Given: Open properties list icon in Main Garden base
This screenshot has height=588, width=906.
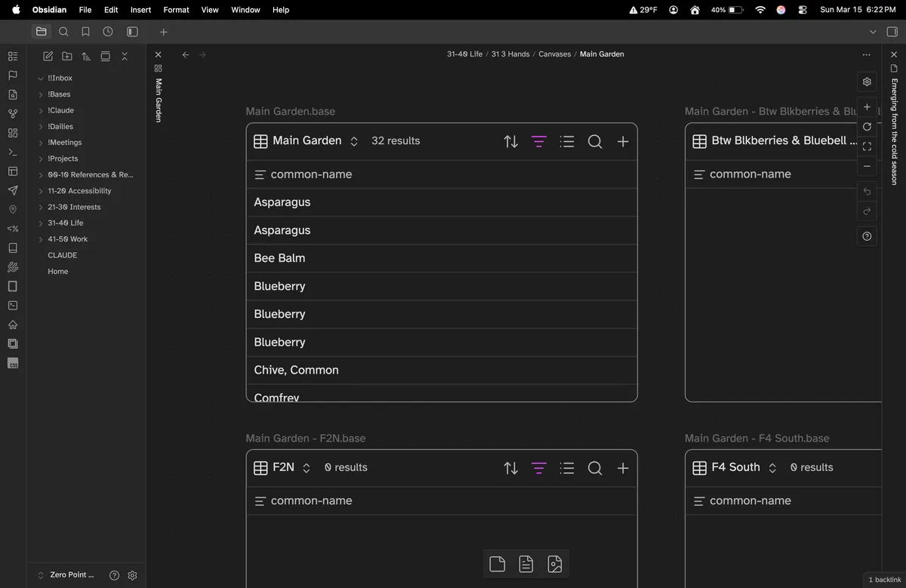Looking at the screenshot, I should (567, 142).
